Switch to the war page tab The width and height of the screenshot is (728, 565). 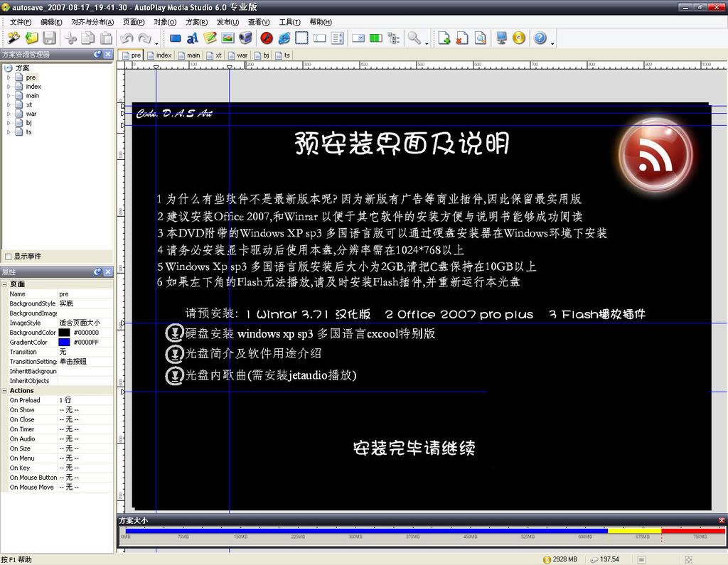237,55
